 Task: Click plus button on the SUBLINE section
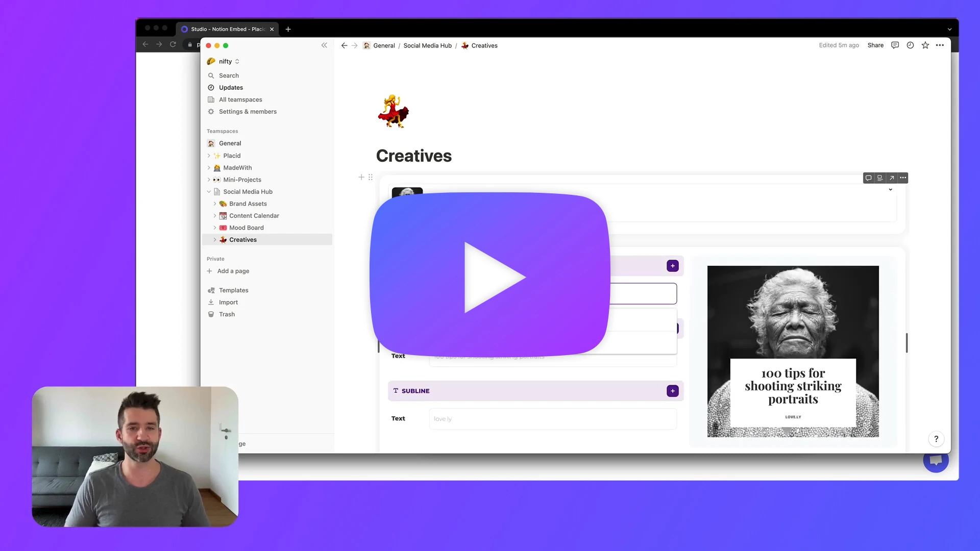coord(673,391)
